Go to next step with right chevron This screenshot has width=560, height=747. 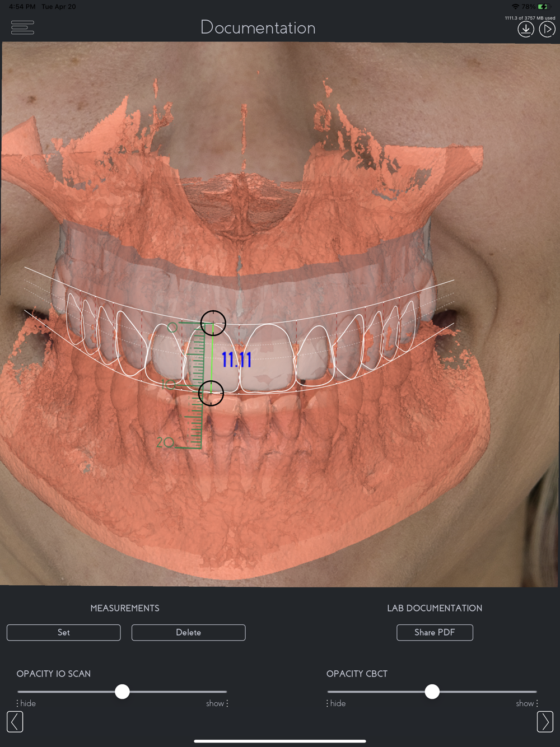pos(545,722)
